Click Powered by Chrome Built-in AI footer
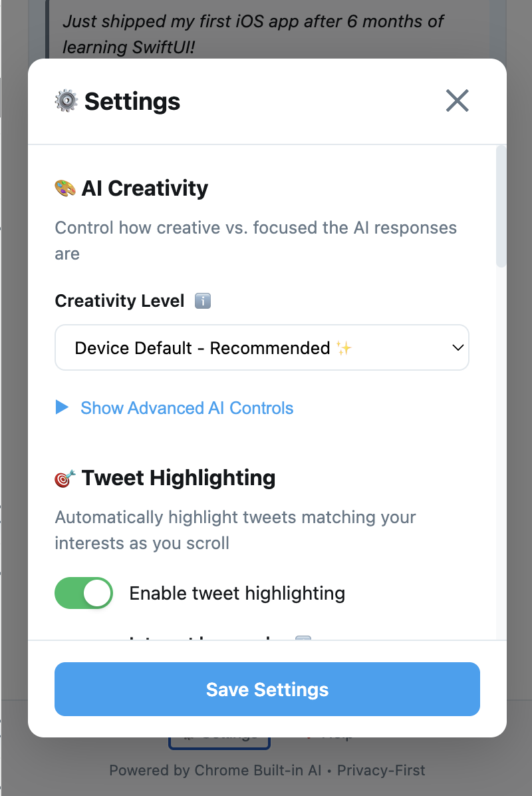The height and width of the screenshot is (796, 532). click(x=215, y=770)
